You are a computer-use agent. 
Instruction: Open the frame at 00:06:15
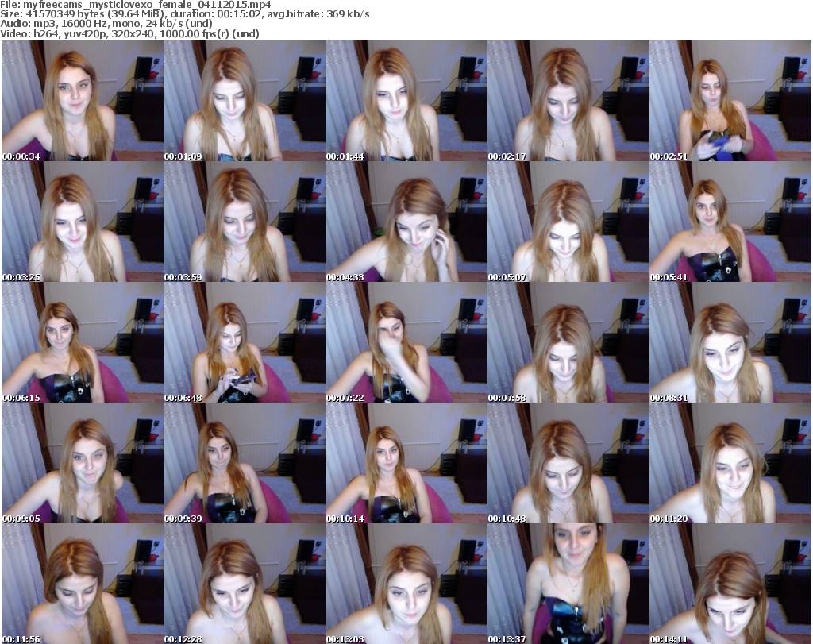[83, 343]
